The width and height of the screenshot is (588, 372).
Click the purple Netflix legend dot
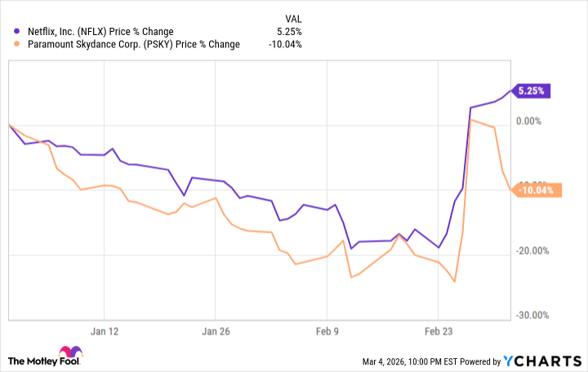pyautogui.click(x=18, y=32)
